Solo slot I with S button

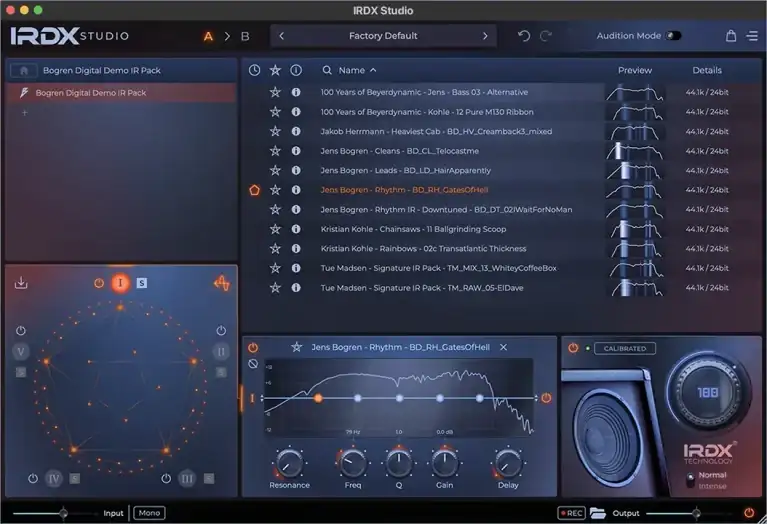pos(142,283)
